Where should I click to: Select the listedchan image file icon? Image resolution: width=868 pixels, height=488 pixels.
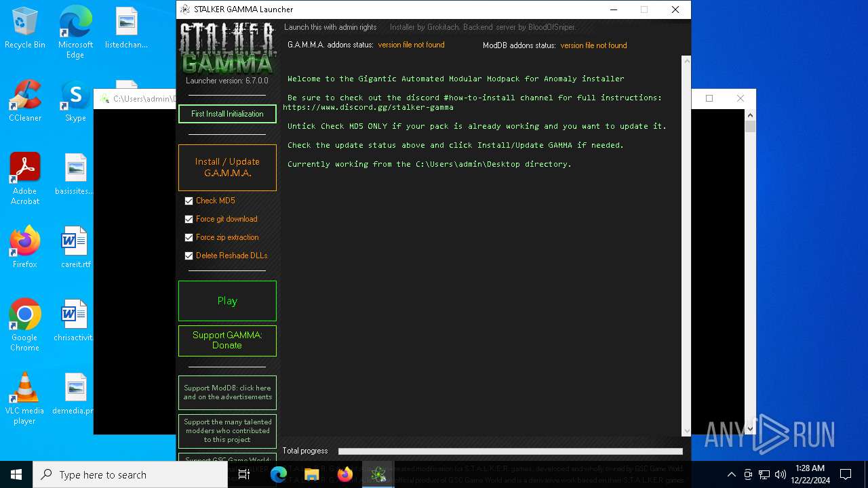(x=126, y=28)
